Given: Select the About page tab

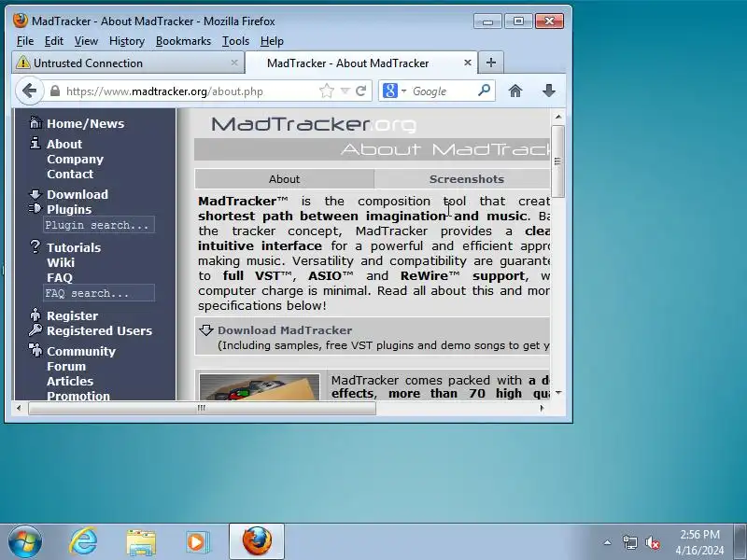Looking at the screenshot, I should (285, 179).
